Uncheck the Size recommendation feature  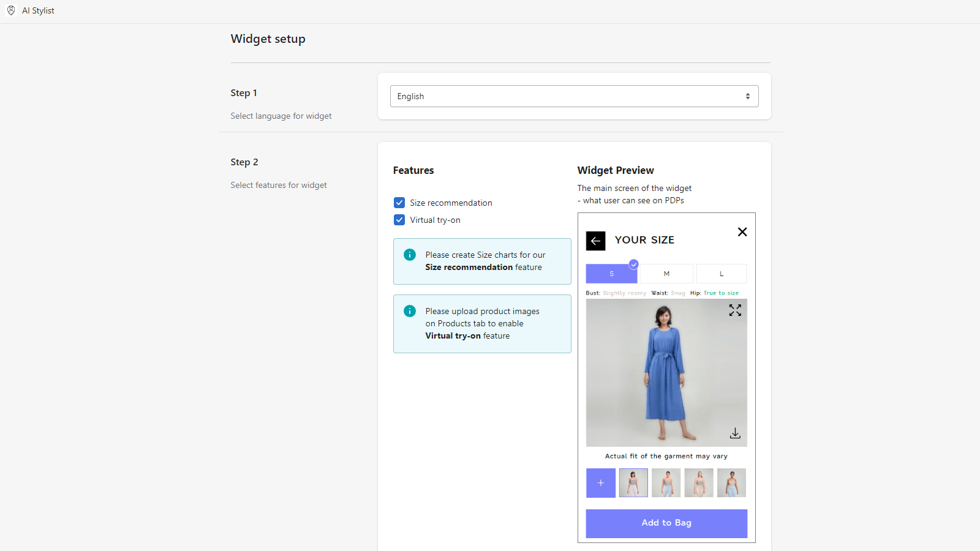click(x=399, y=202)
